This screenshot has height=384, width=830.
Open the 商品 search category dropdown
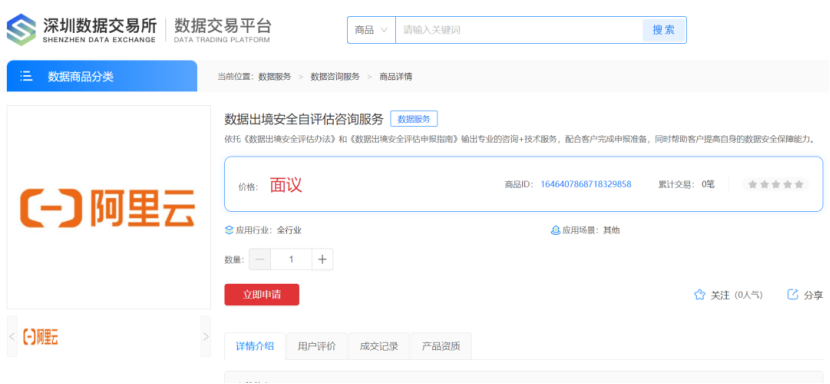[x=371, y=30]
